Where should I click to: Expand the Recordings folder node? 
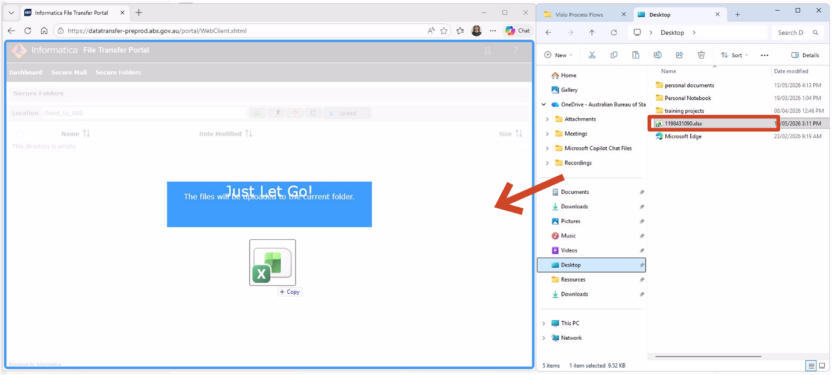coord(547,163)
